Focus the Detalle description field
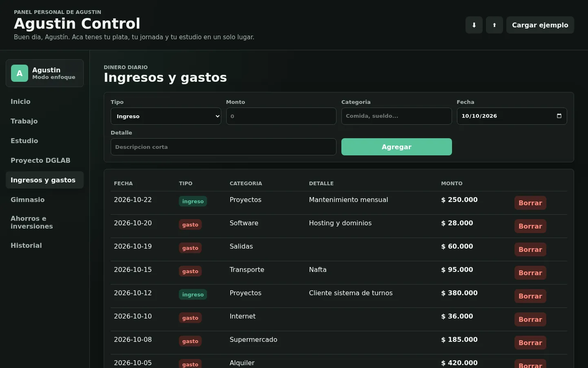588x368 pixels. click(x=223, y=147)
